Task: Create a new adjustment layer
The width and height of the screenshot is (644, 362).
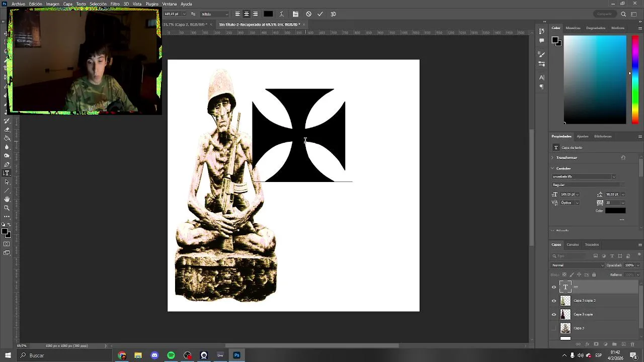Action: [605, 344]
